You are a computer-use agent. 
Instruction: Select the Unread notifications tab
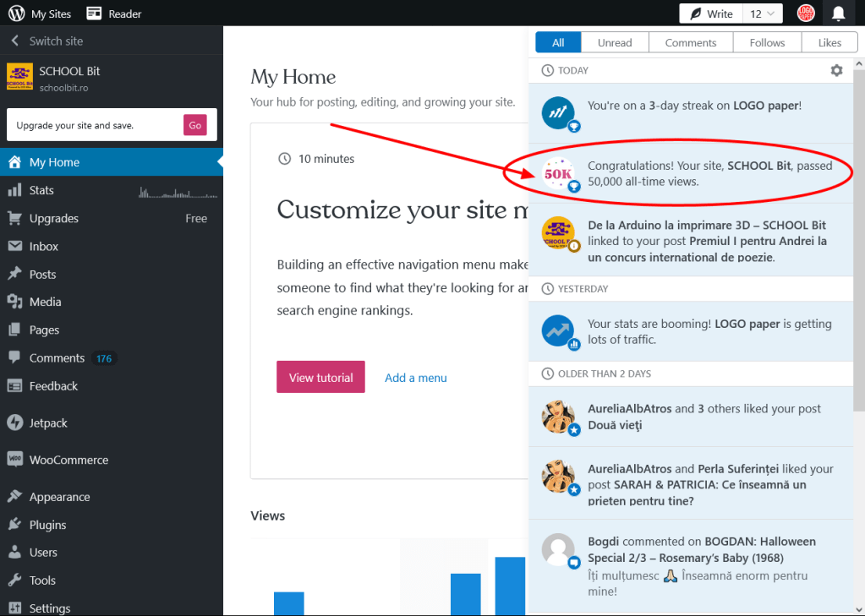615,43
